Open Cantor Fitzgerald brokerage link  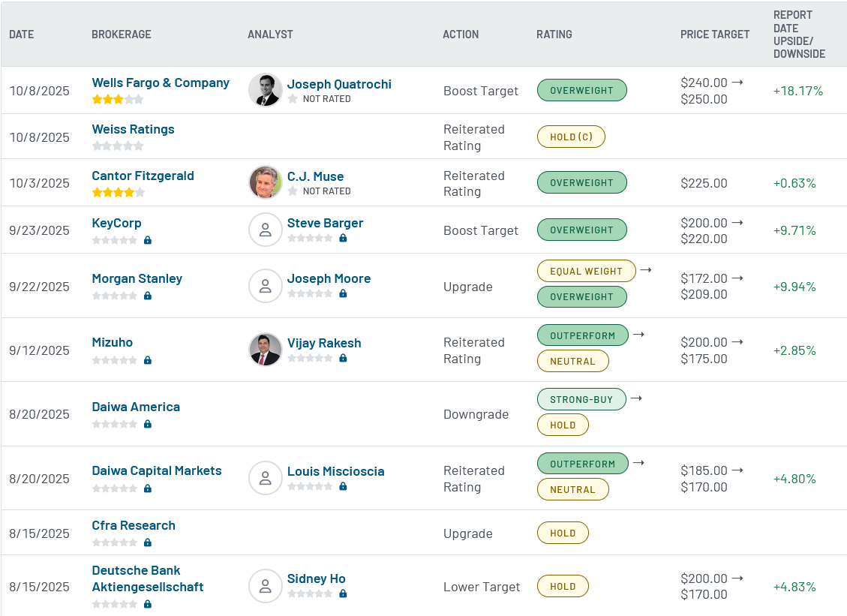(143, 176)
